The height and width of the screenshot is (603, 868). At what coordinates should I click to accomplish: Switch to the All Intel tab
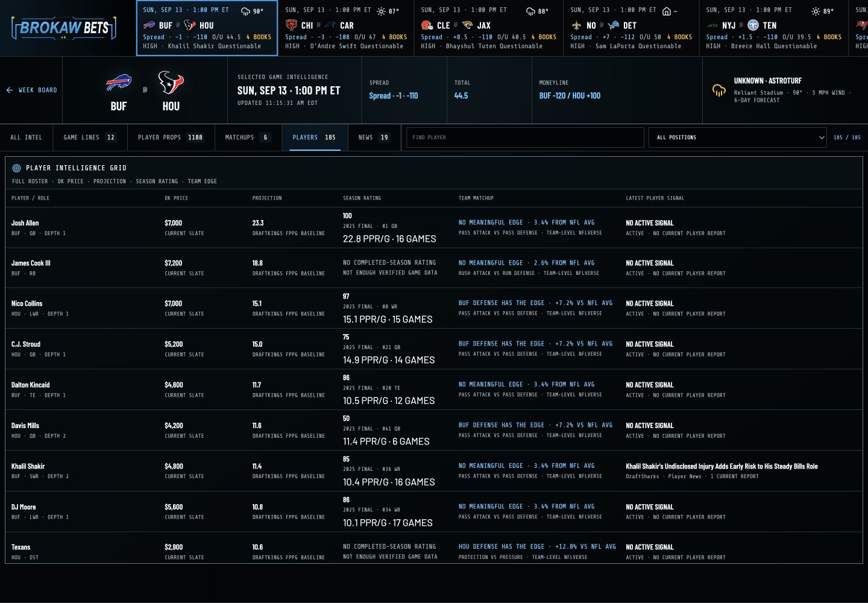pyautogui.click(x=27, y=137)
